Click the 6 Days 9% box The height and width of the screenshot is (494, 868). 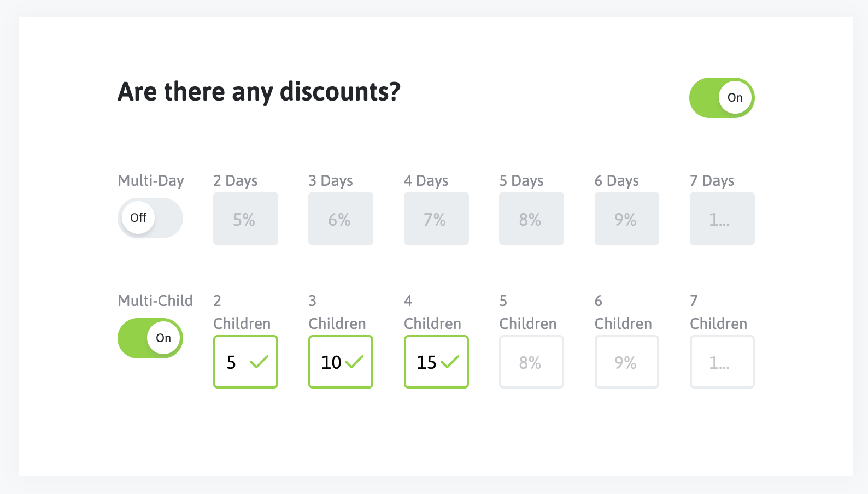point(626,219)
